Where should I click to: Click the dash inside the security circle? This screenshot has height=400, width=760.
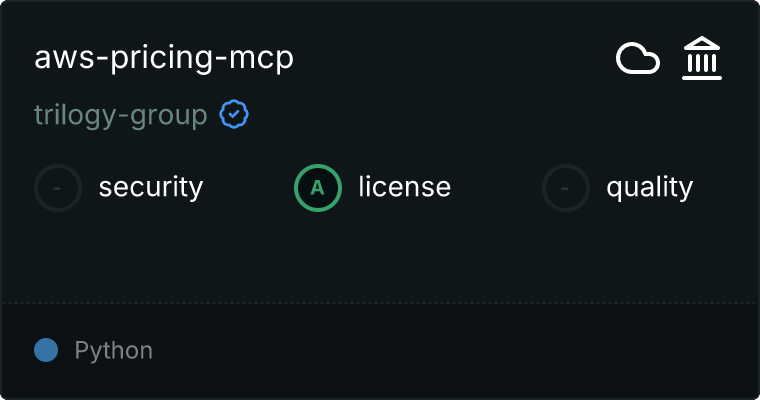click(57, 188)
